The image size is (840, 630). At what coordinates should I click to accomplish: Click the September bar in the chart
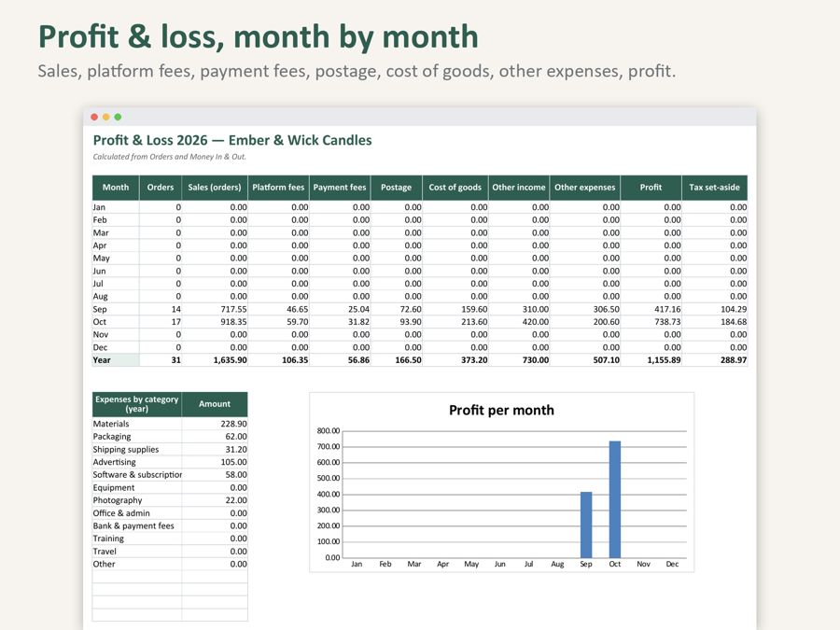point(586,525)
